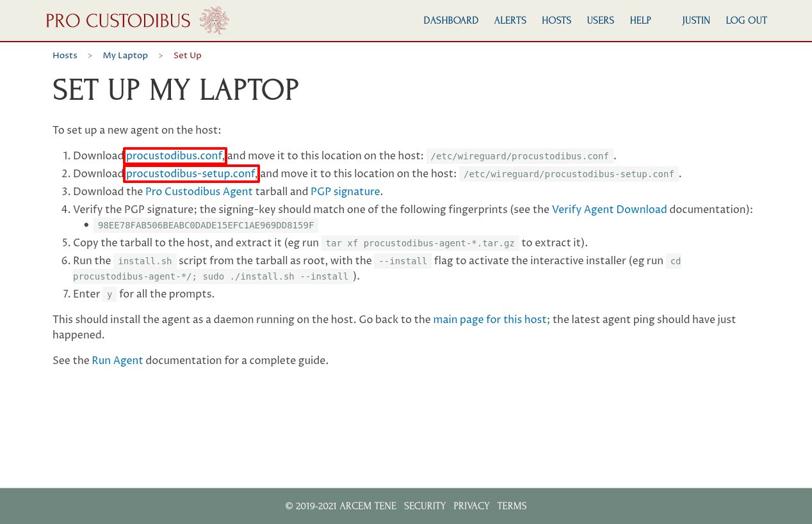Open Verify Agent Download documentation
Image resolution: width=812 pixels, height=524 pixels.
click(x=610, y=209)
